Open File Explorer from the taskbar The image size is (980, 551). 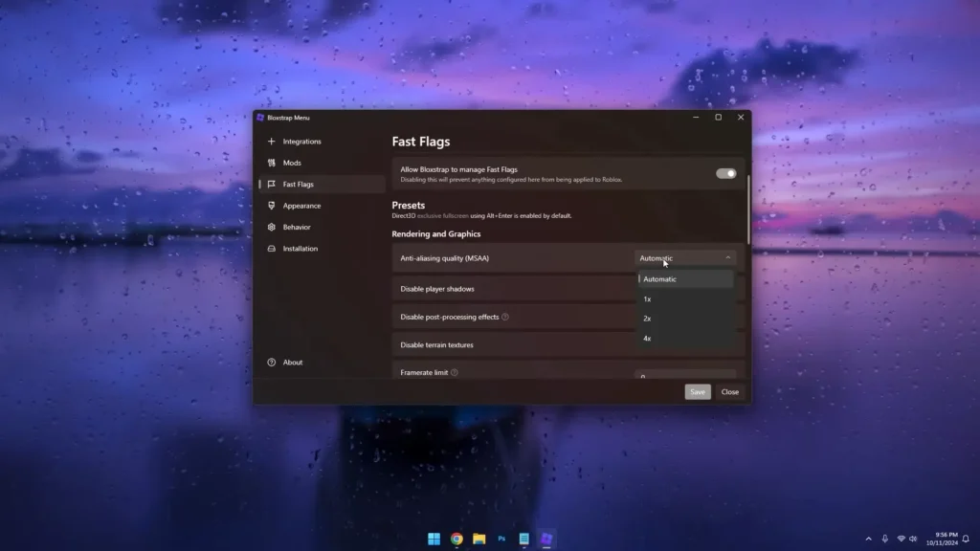(x=479, y=539)
